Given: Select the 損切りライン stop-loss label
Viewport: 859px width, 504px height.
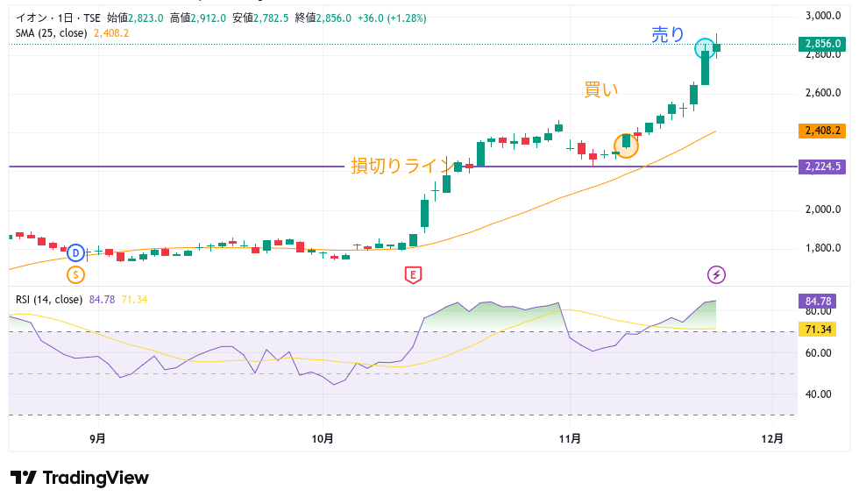Looking at the screenshot, I should 401,166.
